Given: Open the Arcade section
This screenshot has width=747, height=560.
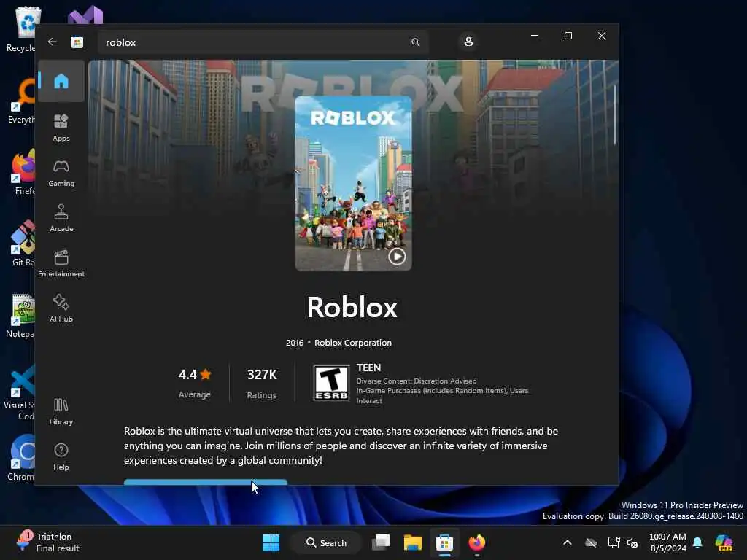Looking at the screenshot, I should (x=61, y=219).
